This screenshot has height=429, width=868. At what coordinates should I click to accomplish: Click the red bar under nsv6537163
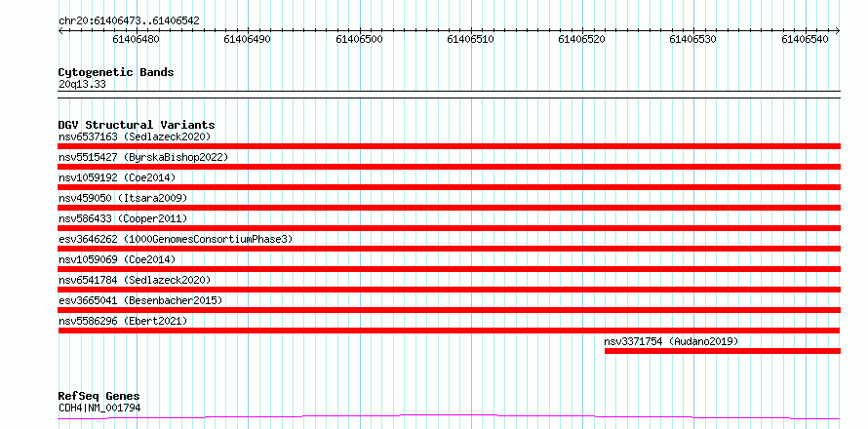449,146
